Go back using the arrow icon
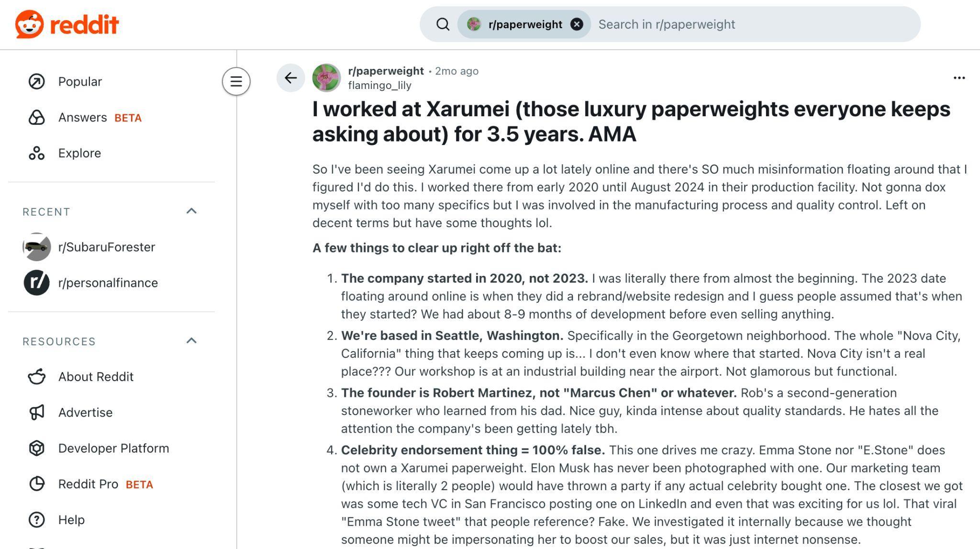This screenshot has width=980, height=549. [291, 78]
